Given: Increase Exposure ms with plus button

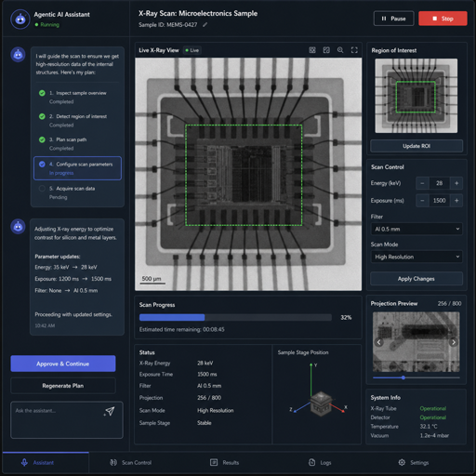Looking at the screenshot, I should point(456,201).
